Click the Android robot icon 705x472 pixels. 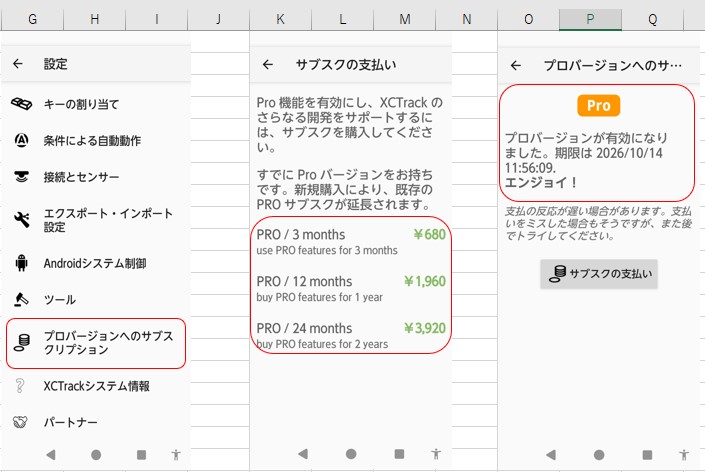click(x=21, y=263)
